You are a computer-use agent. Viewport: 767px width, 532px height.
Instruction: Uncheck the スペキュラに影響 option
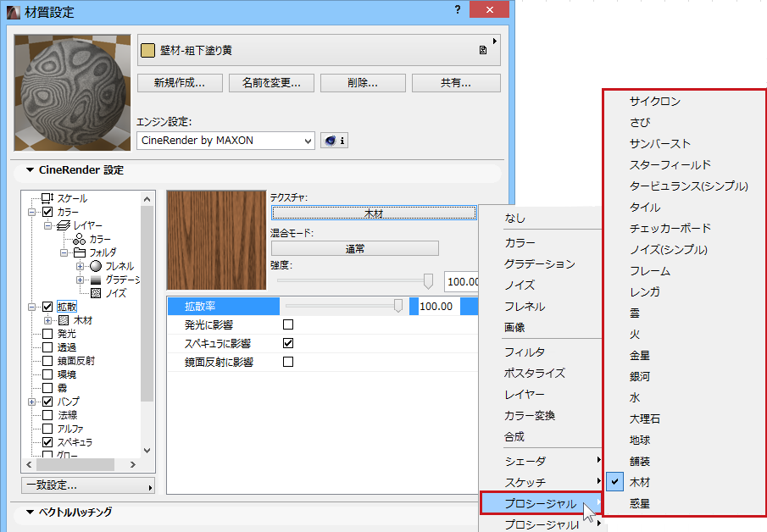288,343
